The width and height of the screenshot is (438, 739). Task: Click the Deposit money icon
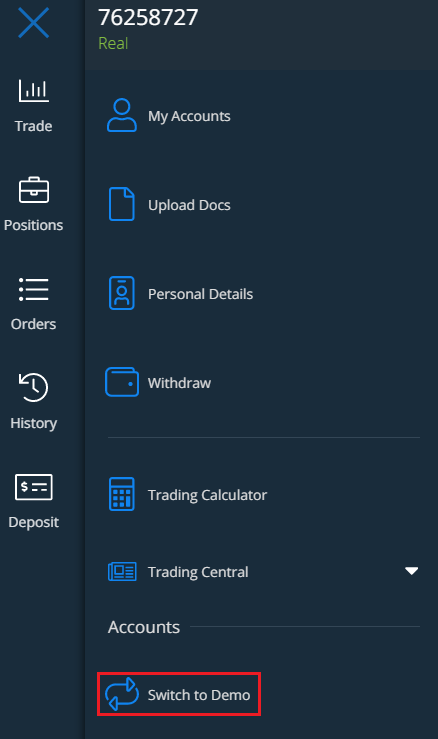33,487
